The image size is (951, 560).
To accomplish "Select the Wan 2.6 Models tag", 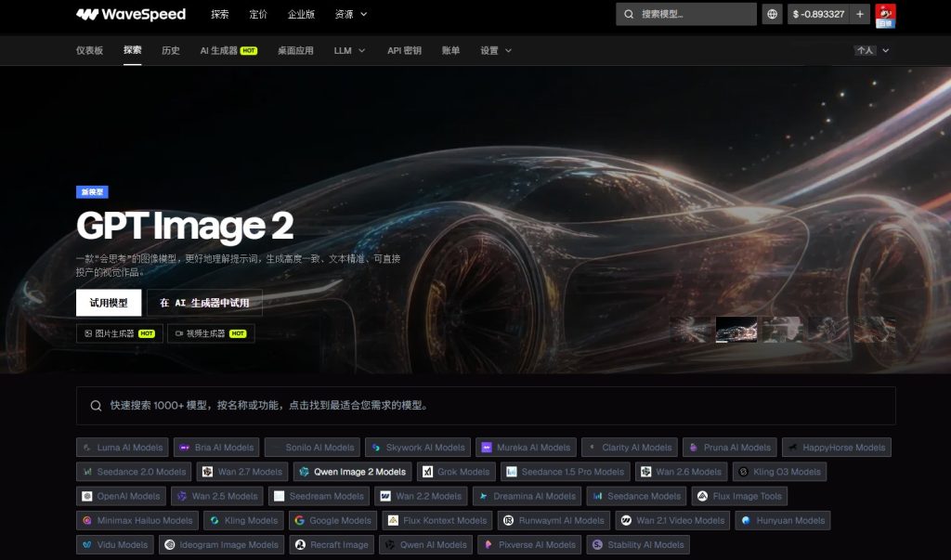I will (x=681, y=472).
